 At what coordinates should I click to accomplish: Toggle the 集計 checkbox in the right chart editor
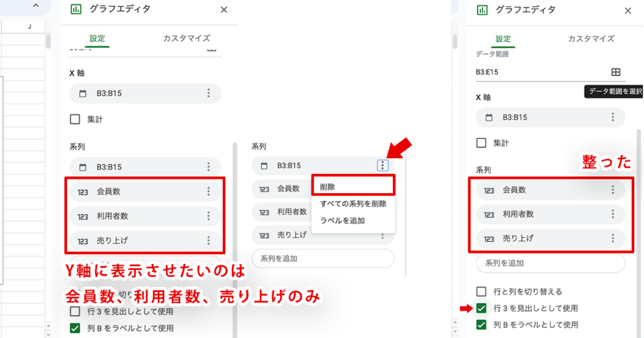coord(481,143)
